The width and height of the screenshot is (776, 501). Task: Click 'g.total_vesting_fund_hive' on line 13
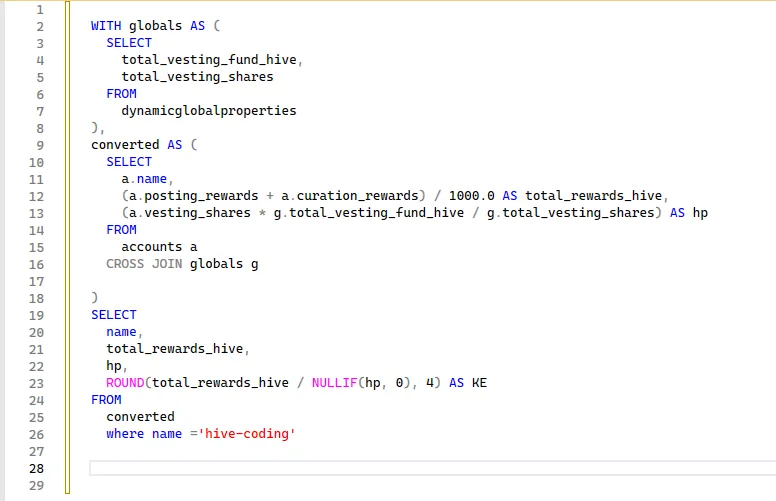[369, 213]
